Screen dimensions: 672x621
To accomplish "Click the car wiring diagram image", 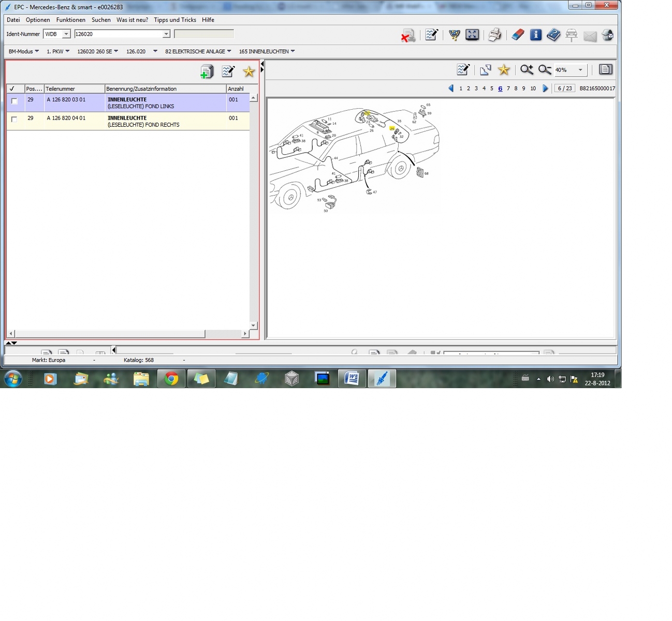I will (355, 157).
